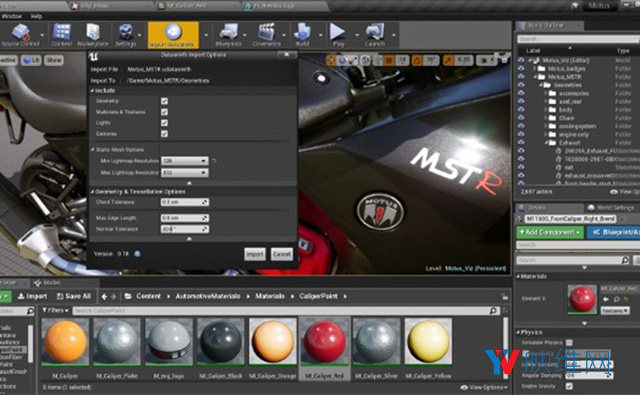
Task: Uncheck the Lights include checkbox
Action: pos(164,123)
